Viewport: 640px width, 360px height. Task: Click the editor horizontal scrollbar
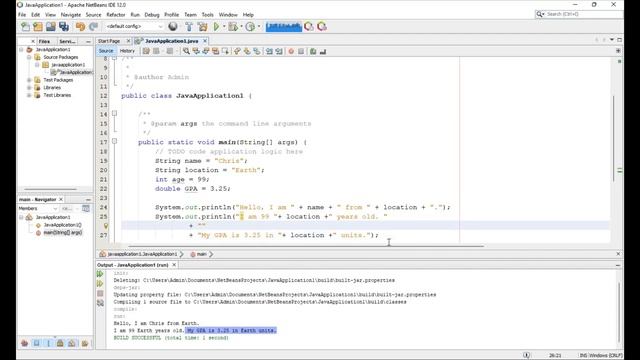[x=306, y=246]
